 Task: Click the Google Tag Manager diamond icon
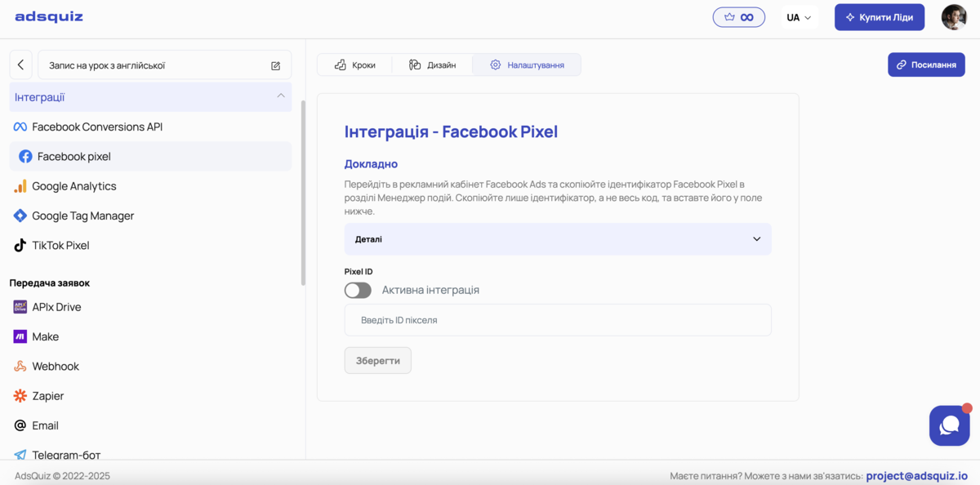coord(20,216)
